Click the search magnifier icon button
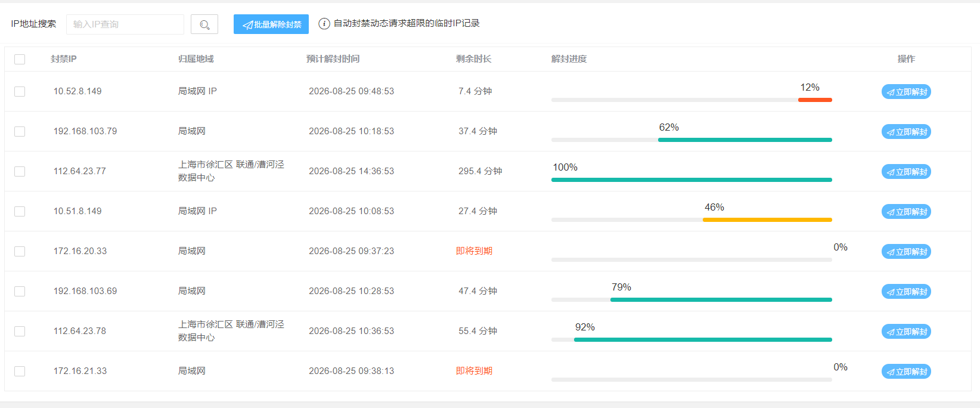 pos(204,24)
